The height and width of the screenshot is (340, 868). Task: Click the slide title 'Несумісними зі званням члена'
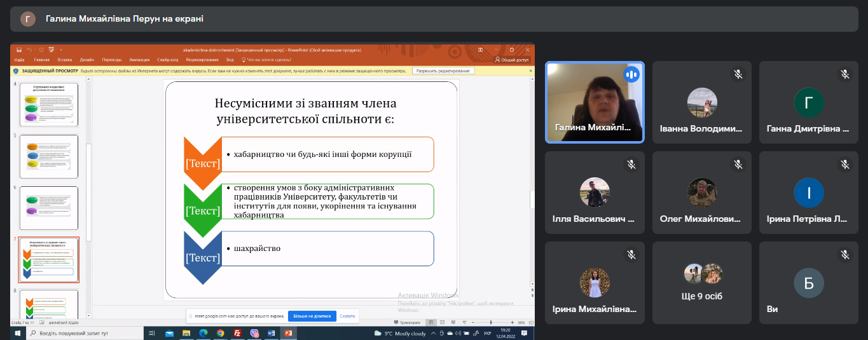305,104
